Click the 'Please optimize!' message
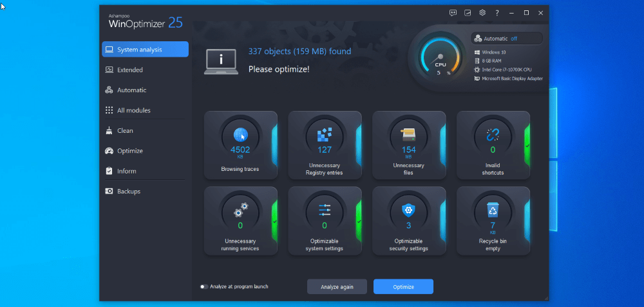The image size is (644, 307). [279, 70]
